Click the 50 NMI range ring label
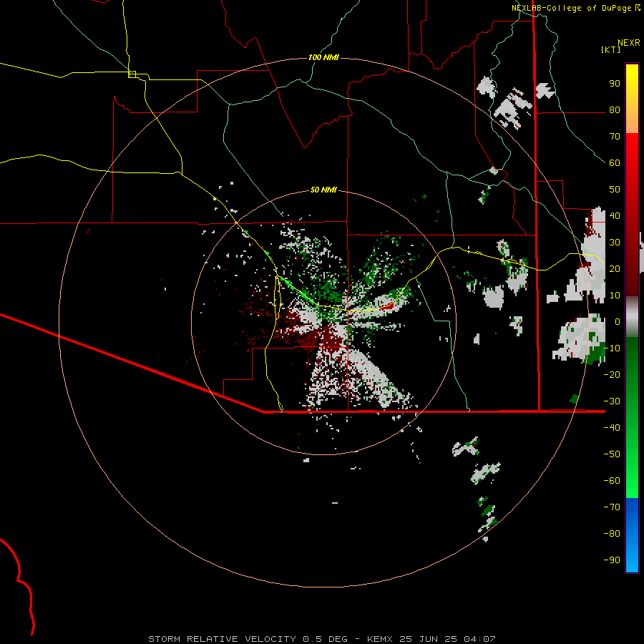Viewport: 644px width, 644px height. (x=323, y=190)
